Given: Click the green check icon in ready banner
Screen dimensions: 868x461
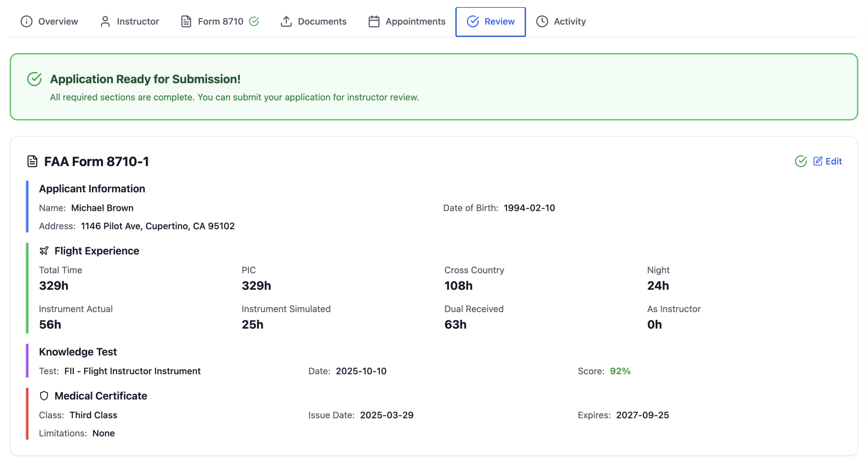Looking at the screenshot, I should pyautogui.click(x=34, y=79).
